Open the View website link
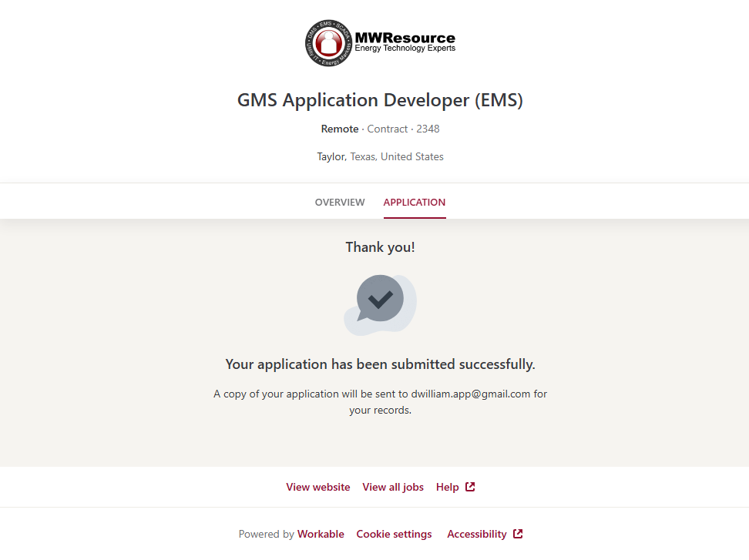Screen dimensions: 749x560 317,487
